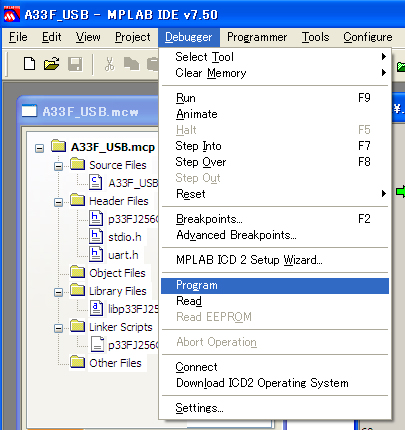Click the A33F_USB.mcp project folder icon
Viewport: 405px width, 430px height.
59,146
